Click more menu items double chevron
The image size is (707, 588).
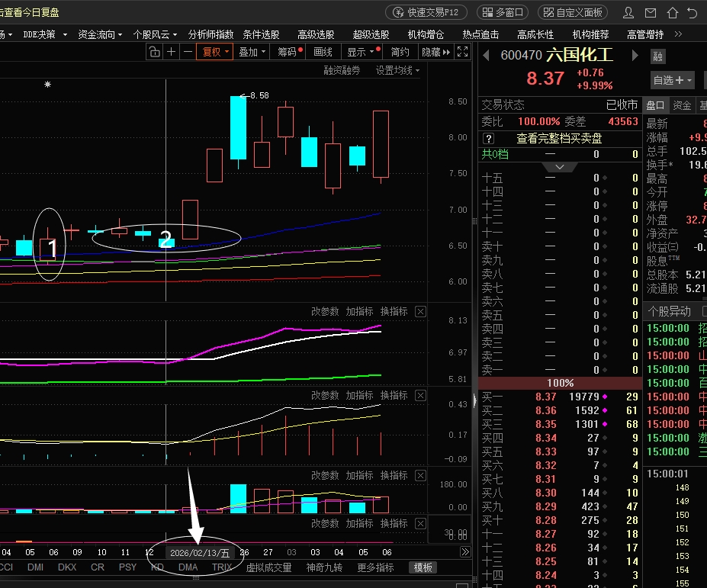[678, 34]
